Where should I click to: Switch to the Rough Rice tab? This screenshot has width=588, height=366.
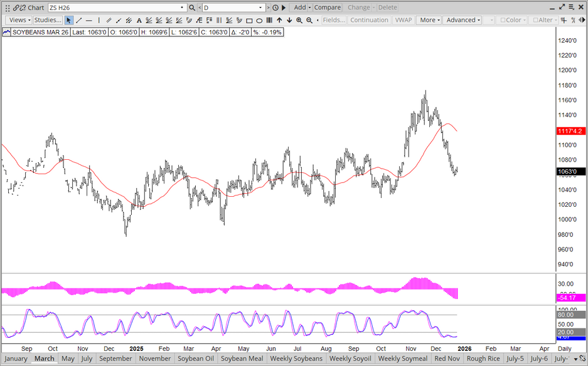483,358
